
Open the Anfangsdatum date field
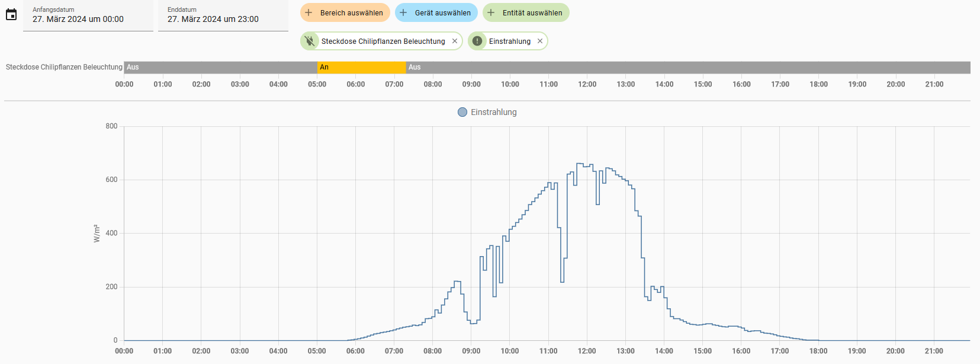point(88,15)
